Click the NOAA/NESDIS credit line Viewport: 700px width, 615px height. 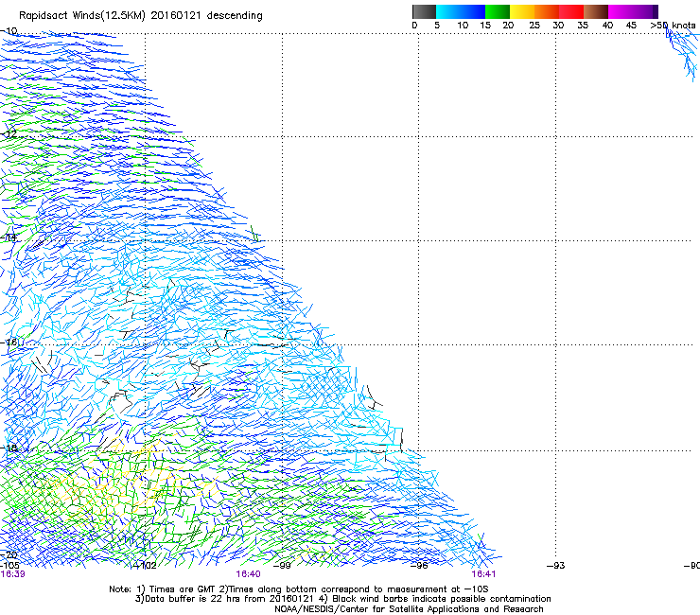409,609
